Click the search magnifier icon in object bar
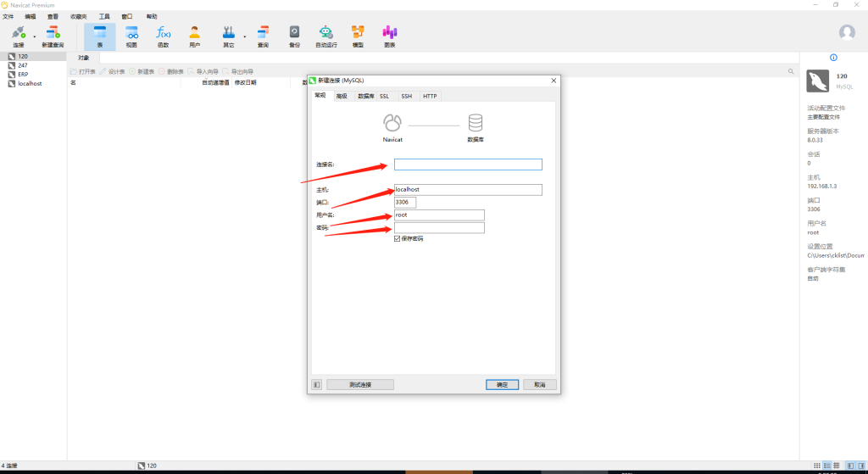This screenshot has height=474, width=868. [x=791, y=71]
